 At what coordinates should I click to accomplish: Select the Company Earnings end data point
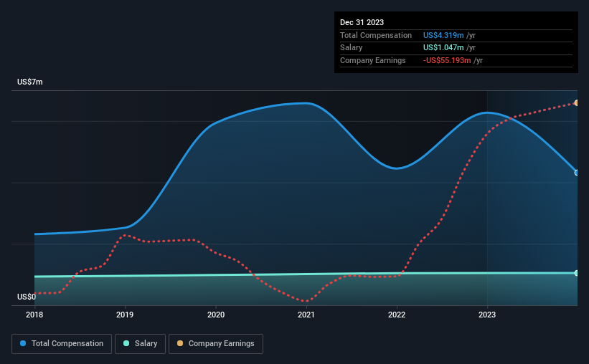pos(577,102)
